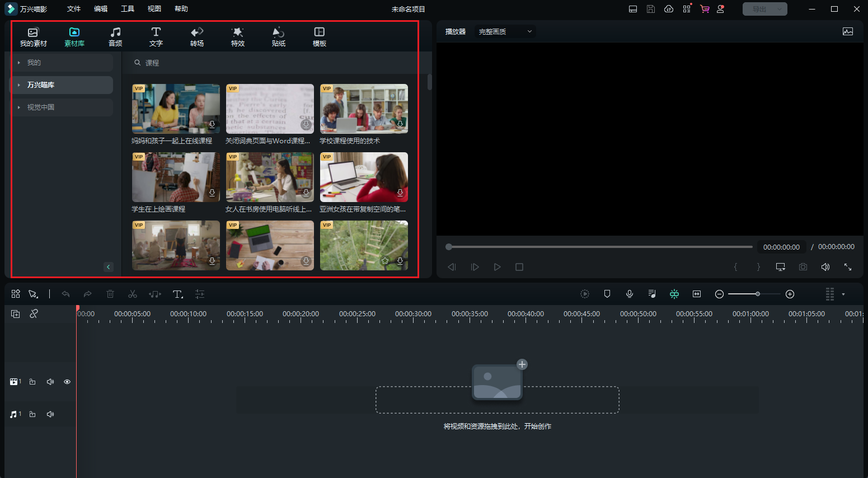Open the 转场 (Transitions) panel
Image resolution: width=868 pixels, height=478 pixels.
tap(197, 37)
